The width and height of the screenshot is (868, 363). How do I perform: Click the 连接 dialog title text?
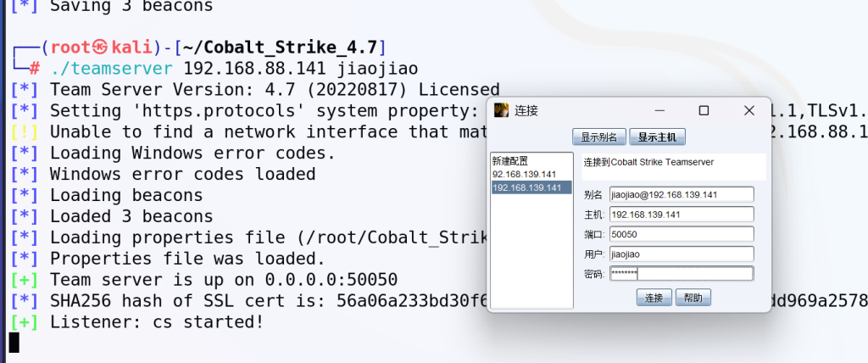526,111
